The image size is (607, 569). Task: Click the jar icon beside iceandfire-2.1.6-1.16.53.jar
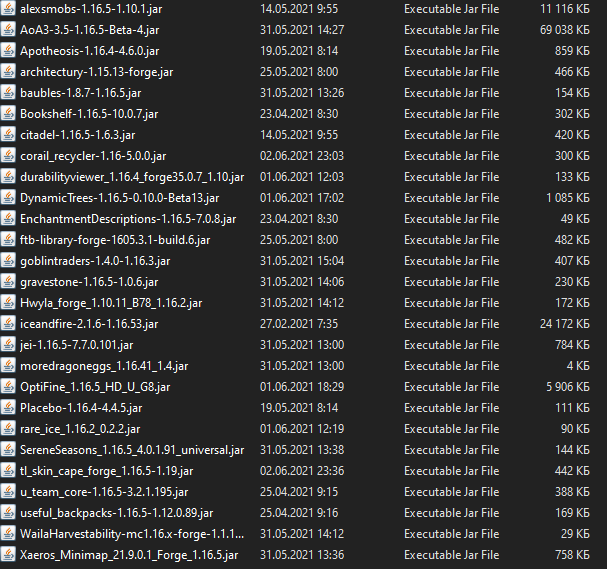(8, 324)
